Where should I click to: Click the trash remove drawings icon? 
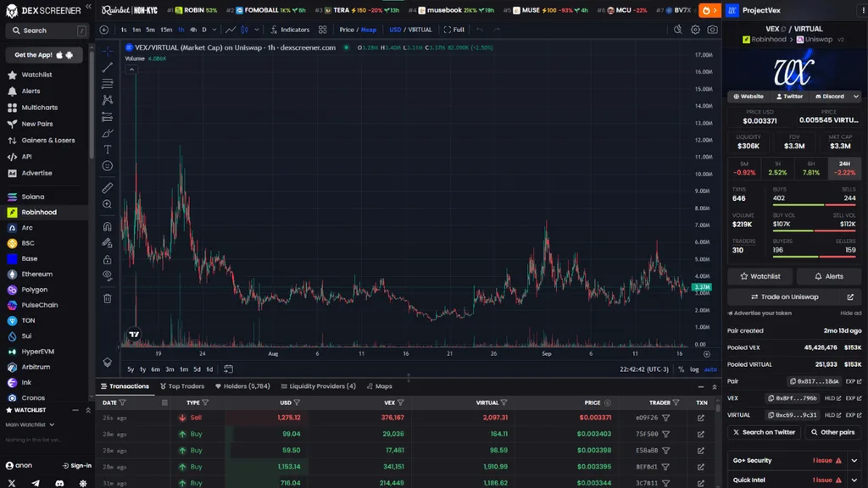[x=108, y=299]
